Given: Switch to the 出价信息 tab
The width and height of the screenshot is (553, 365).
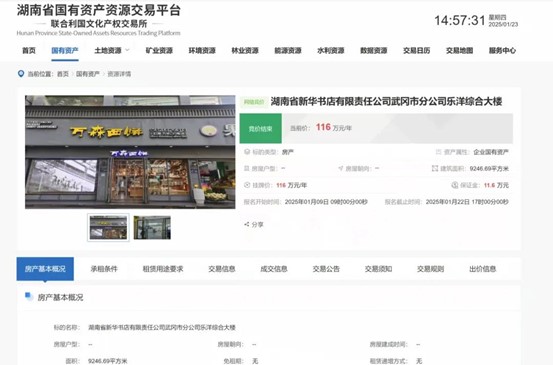Looking at the screenshot, I should [483, 269].
